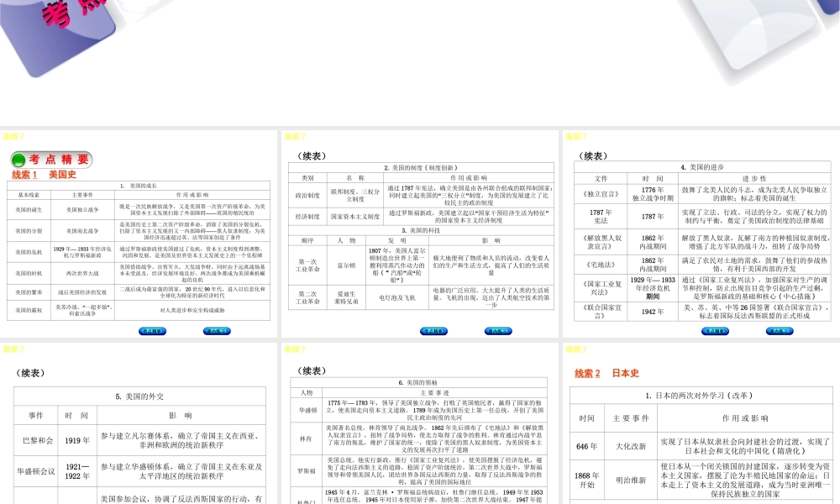The width and height of the screenshot is (840, 504).
Task: Click the 政治制度 cell
Action: (x=307, y=196)
